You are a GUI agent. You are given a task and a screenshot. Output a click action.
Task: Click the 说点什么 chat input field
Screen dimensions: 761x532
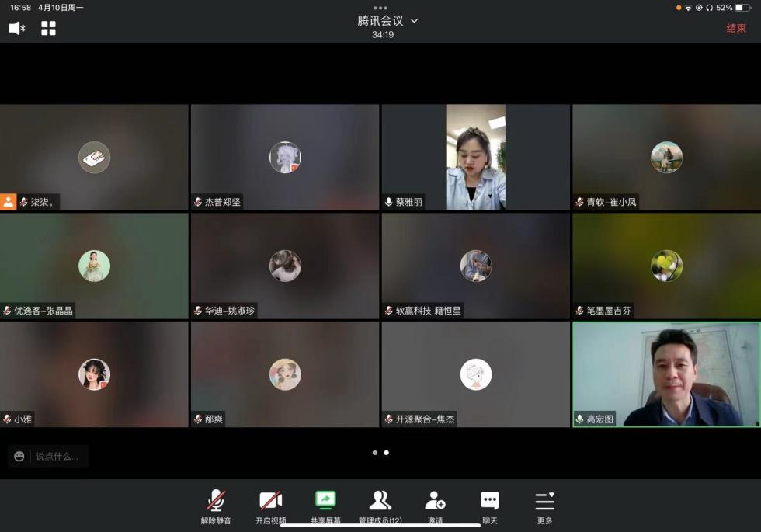pos(57,457)
